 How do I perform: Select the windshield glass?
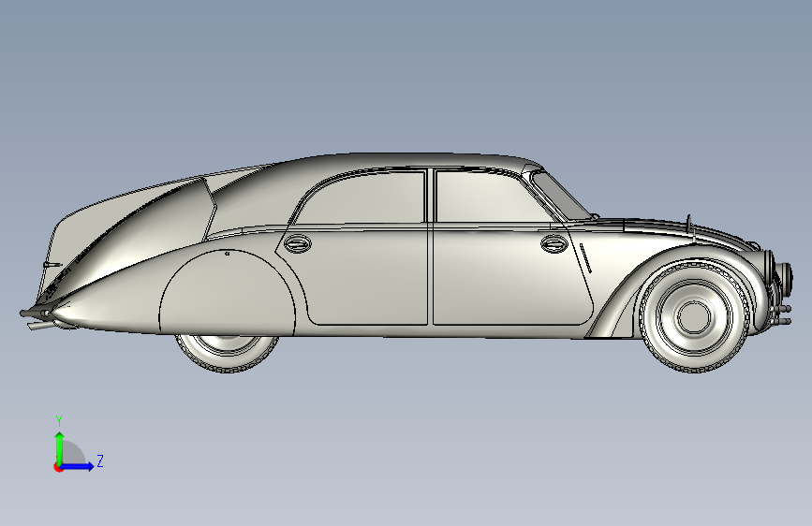562,197
